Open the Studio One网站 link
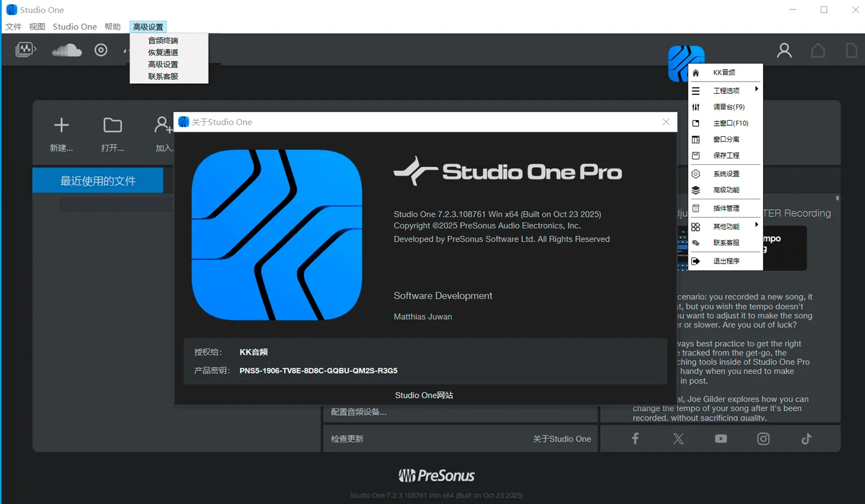The width and height of the screenshot is (865, 504). [x=424, y=395]
